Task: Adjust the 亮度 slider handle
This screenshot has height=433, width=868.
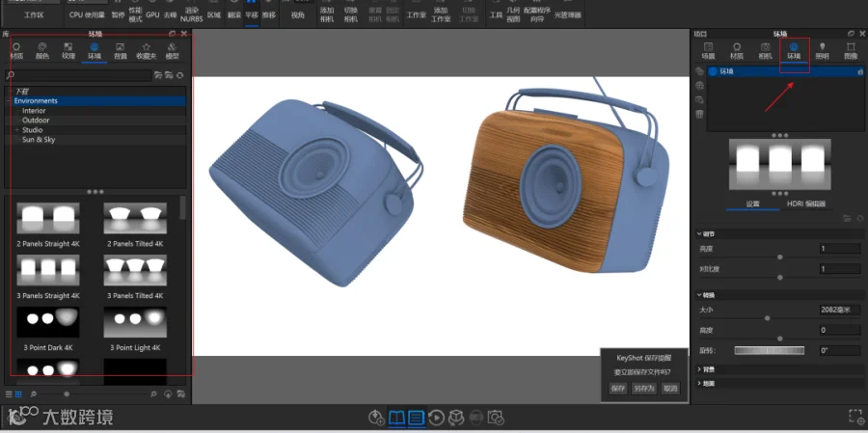Action: click(x=780, y=257)
